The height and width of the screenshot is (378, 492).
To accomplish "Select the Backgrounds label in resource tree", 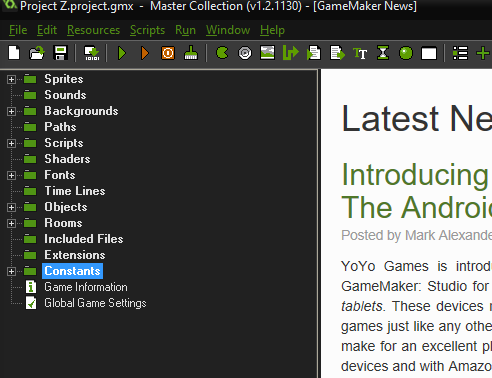I will pyautogui.click(x=81, y=111).
